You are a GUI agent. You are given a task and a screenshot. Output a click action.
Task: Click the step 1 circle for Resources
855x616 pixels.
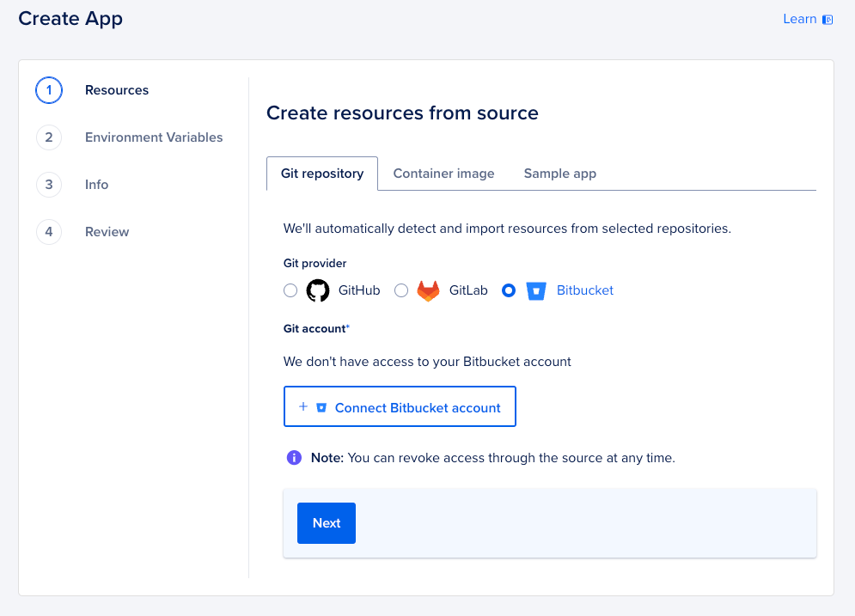tap(49, 90)
